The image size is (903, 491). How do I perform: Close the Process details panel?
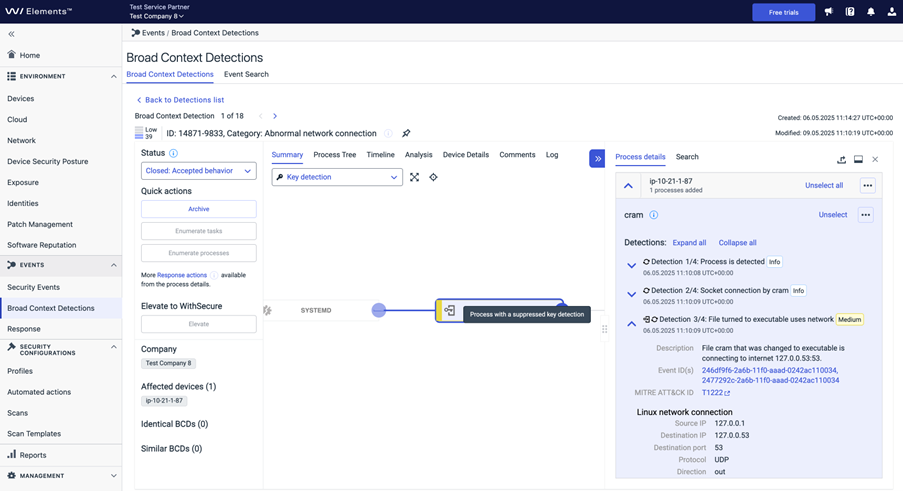875,159
